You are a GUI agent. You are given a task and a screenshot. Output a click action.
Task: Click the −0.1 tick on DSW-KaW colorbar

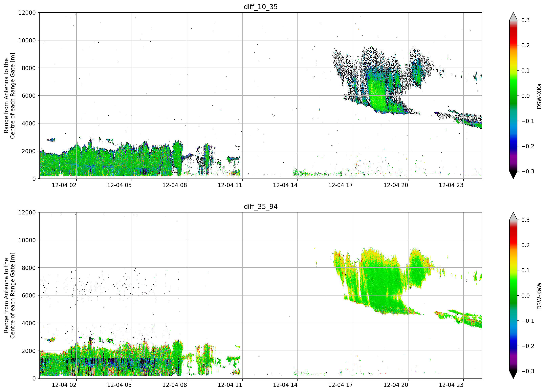pyautogui.click(x=528, y=321)
